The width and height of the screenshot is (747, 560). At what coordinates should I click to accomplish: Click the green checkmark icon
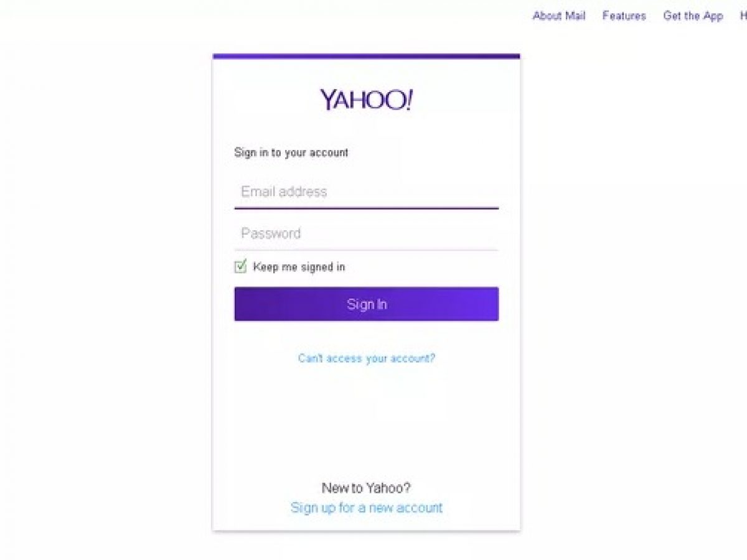pos(241,266)
